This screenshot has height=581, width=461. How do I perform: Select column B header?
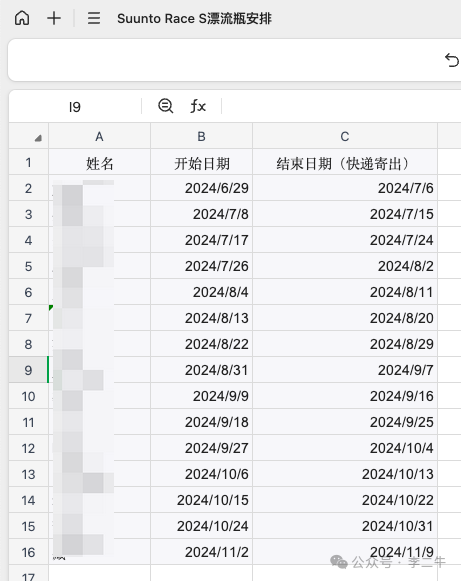pyautogui.click(x=201, y=136)
